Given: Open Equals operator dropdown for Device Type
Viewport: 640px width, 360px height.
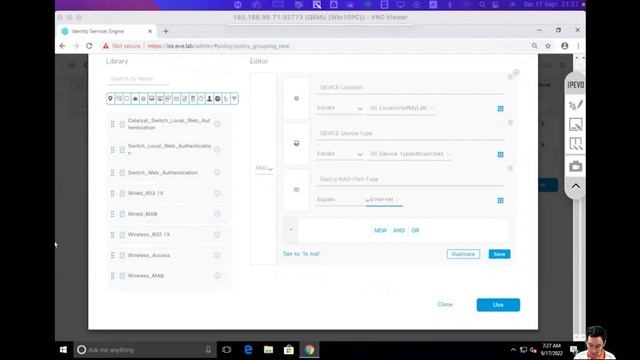Looking at the screenshot, I should pos(340,154).
